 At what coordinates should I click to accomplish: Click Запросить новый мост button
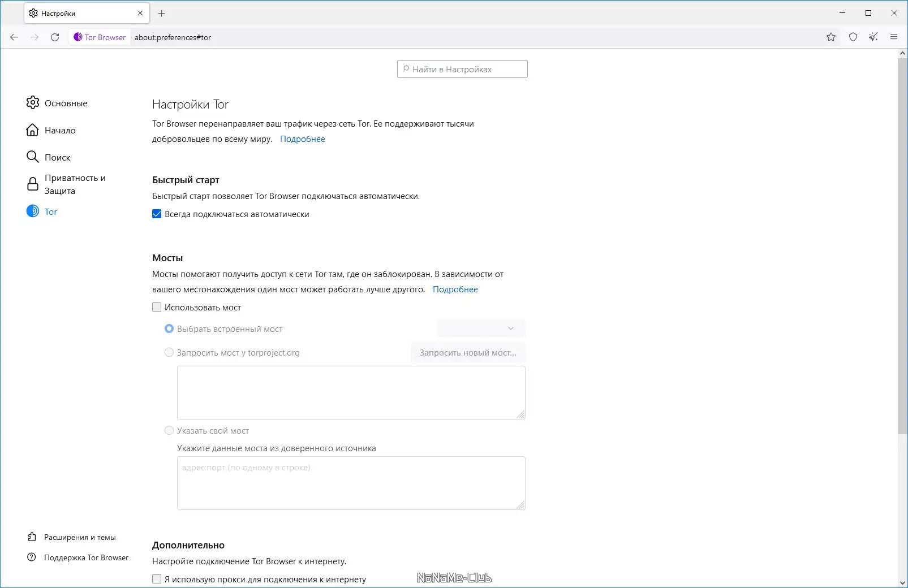[x=468, y=353]
